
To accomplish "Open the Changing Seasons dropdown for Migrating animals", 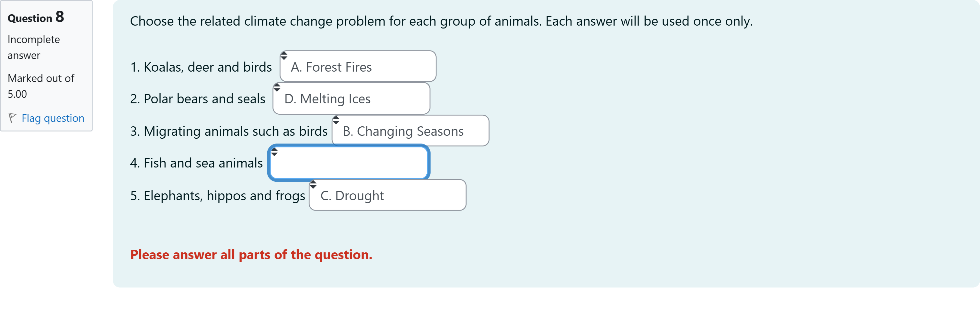I will 410,131.
